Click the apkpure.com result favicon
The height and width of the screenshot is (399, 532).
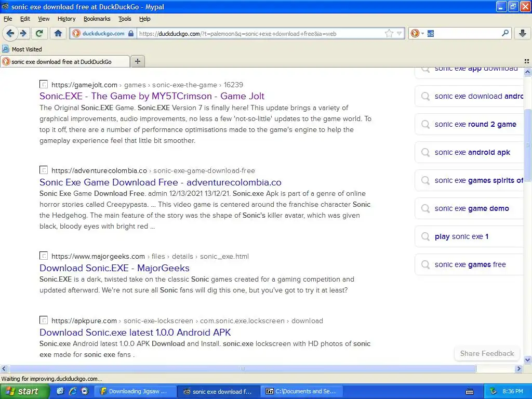click(44, 320)
